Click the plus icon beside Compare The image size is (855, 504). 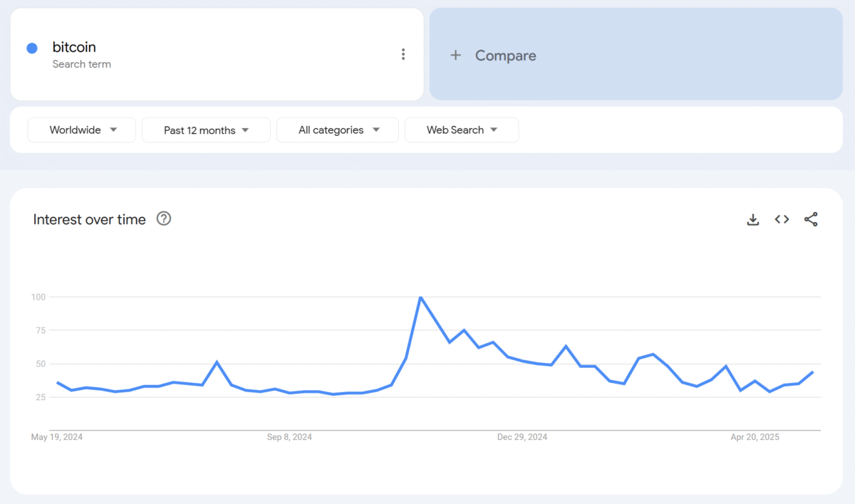click(x=456, y=56)
